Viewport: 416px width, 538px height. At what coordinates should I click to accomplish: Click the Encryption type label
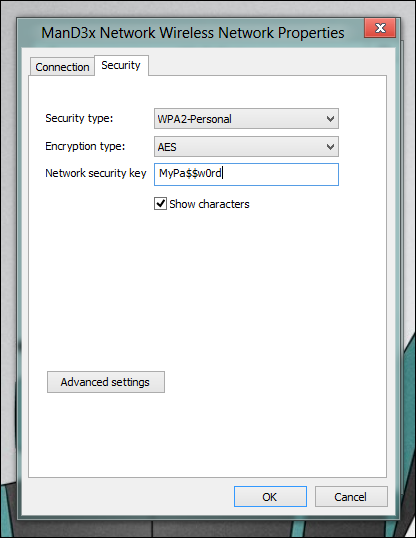(85, 147)
